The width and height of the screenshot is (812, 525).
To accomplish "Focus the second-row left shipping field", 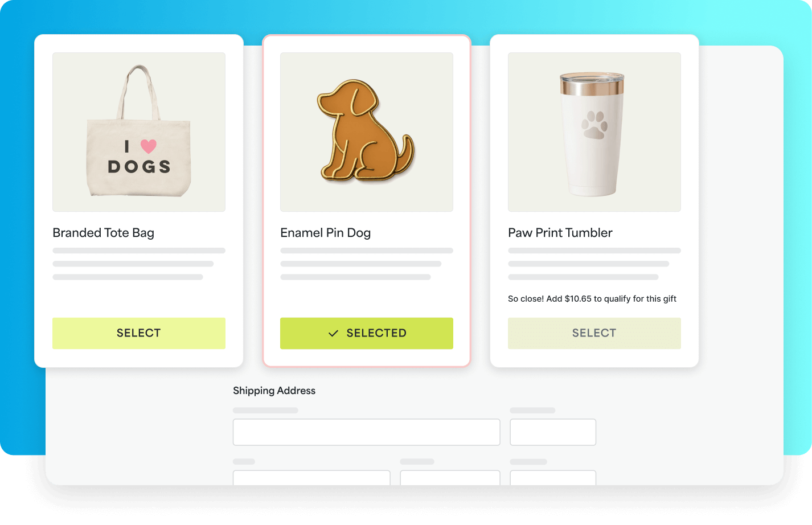I will (311, 478).
